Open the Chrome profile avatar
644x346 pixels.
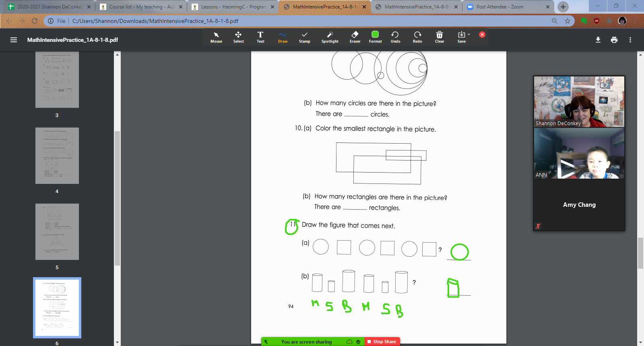tap(622, 21)
